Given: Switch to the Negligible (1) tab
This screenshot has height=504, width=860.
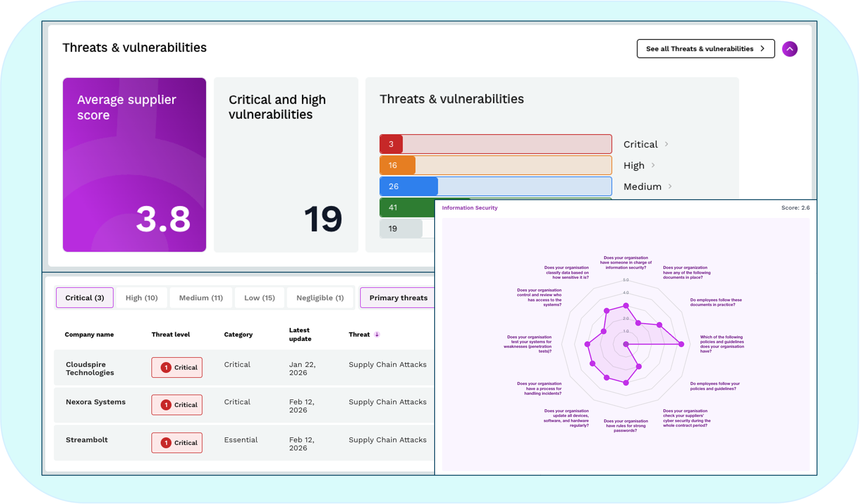Looking at the screenshot, I should tap(320, 298).
